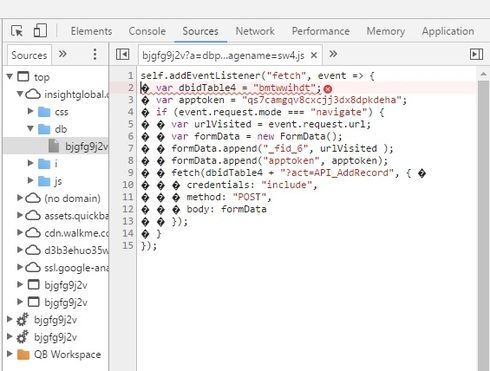490x371 pixels.
Task: Select the bjgfg9j2v file under db
Action: click(55, 146)
